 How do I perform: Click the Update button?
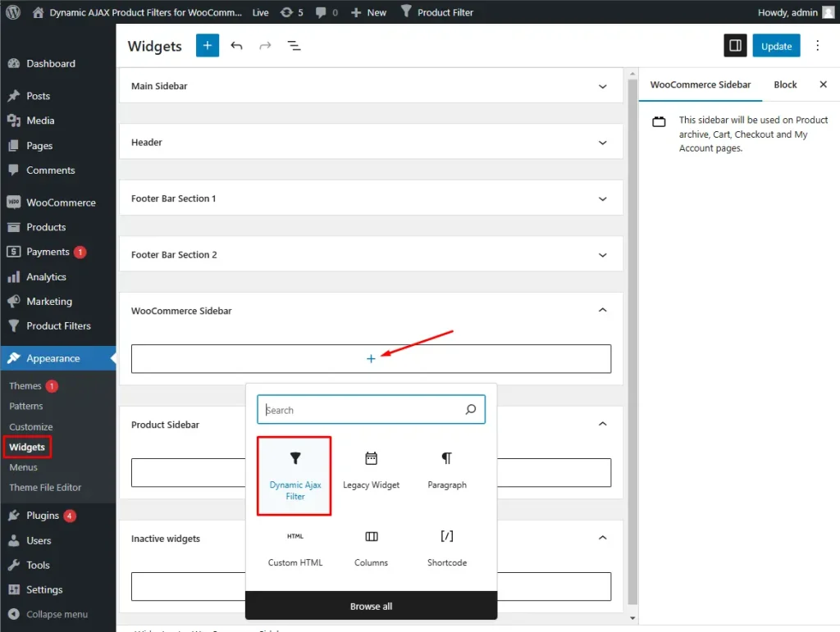pos(776,45)
